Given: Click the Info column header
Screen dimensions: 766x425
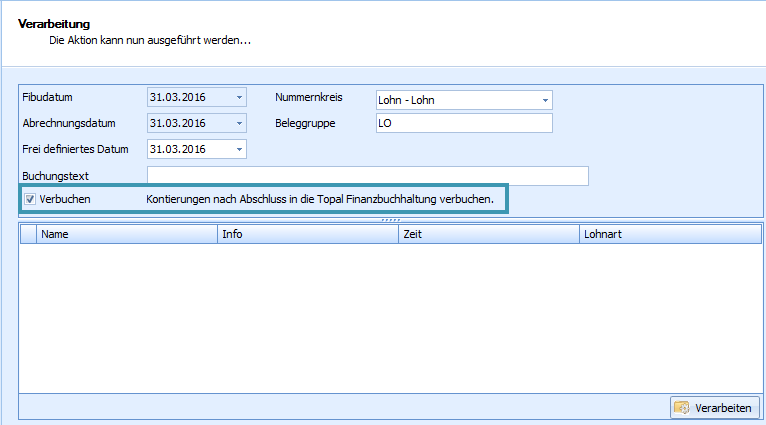Looking at the screenshot, I should coord(307,234).
